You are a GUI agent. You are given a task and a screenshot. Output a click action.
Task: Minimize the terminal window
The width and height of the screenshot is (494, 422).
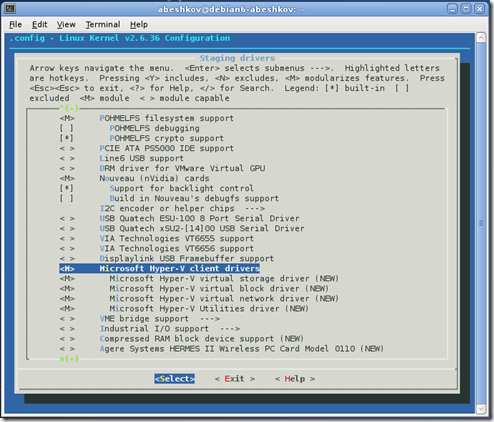tap(452, 9)
